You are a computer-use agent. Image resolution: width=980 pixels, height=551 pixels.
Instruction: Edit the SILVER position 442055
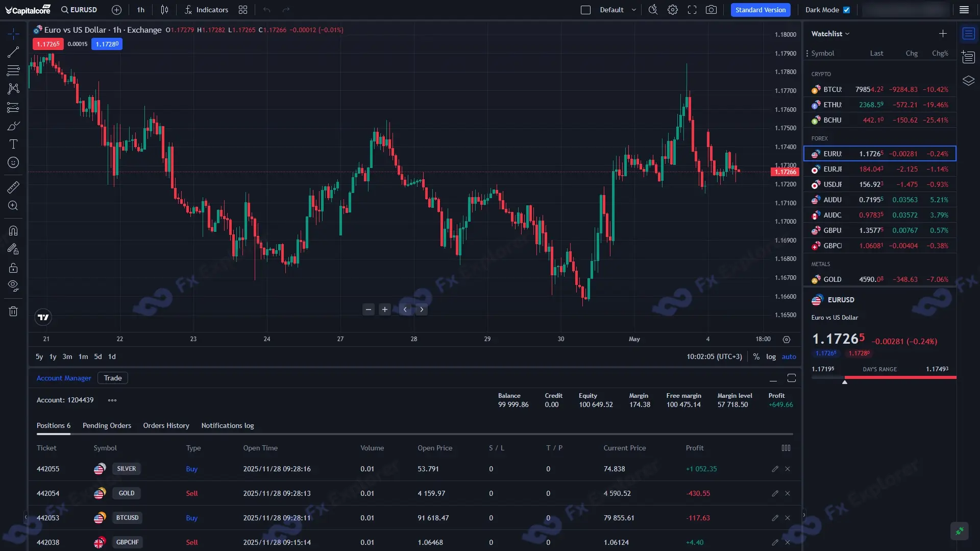(x=775, y=469)
